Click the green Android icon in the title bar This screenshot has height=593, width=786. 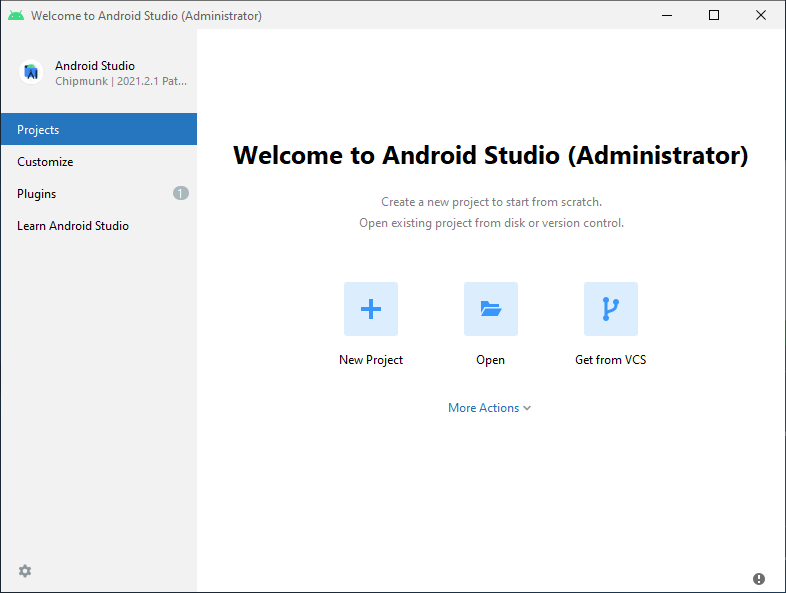tap(16, 15)
